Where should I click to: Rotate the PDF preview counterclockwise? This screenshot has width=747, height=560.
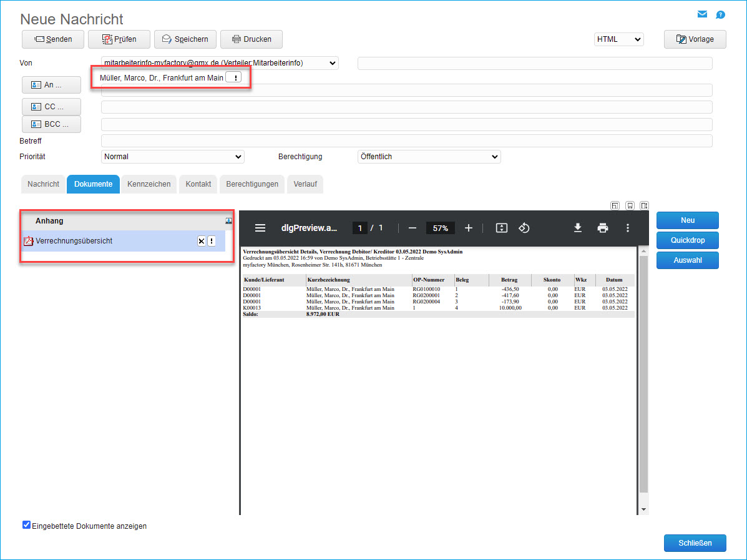point(524,228)
